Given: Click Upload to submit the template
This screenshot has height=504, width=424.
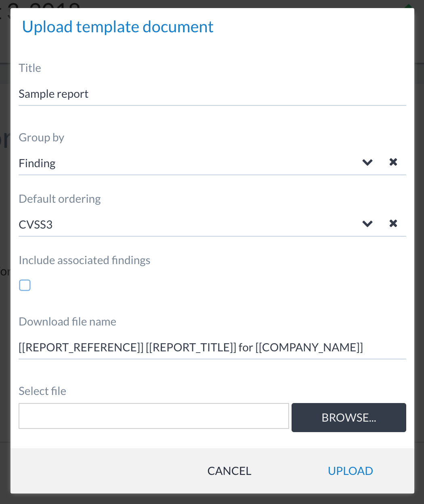Looking at the screenshot, I should click(x=350, y=471).
